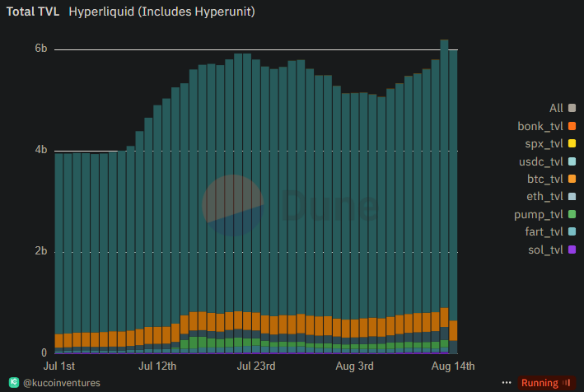Click the gray All color swatch
This screenshot has height=392, width=584.
coord(572,109)
